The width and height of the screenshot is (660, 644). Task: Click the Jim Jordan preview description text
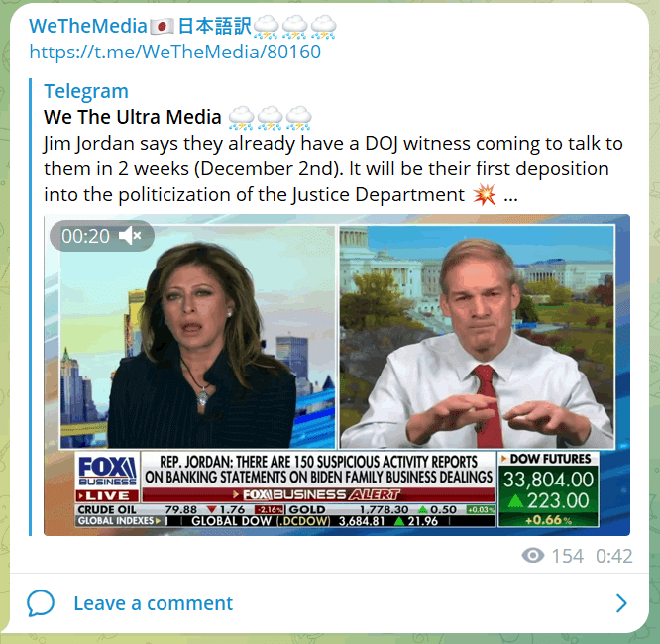[333, 169]
